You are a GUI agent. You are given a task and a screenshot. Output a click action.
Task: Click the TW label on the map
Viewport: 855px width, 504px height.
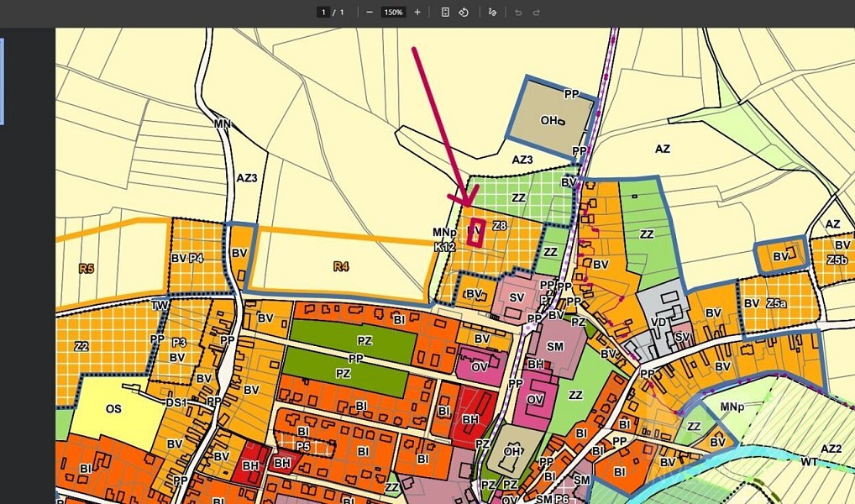[160, 306]
